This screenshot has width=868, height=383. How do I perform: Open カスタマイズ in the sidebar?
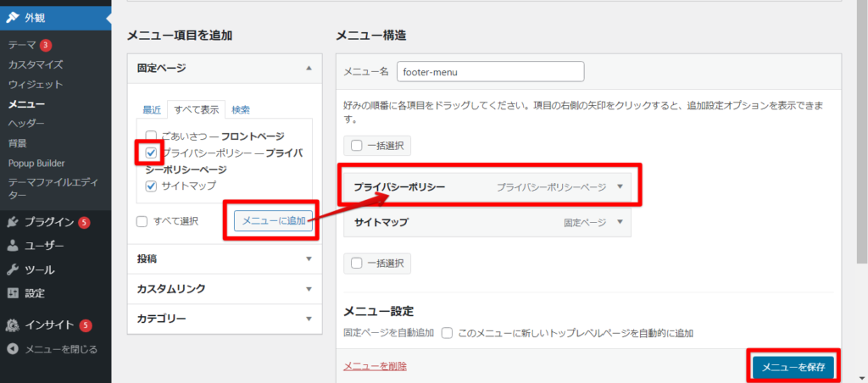pos(36,64)
